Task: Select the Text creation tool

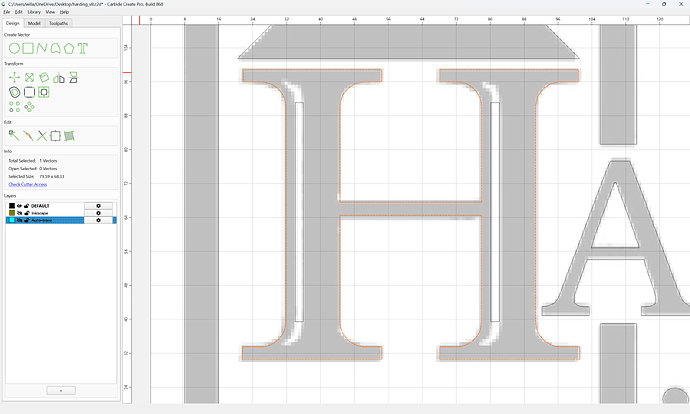Action: tap(83, 48)
